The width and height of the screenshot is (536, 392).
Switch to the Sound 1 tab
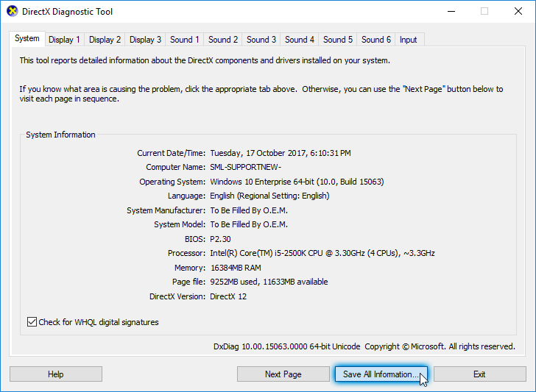(185, 40)
